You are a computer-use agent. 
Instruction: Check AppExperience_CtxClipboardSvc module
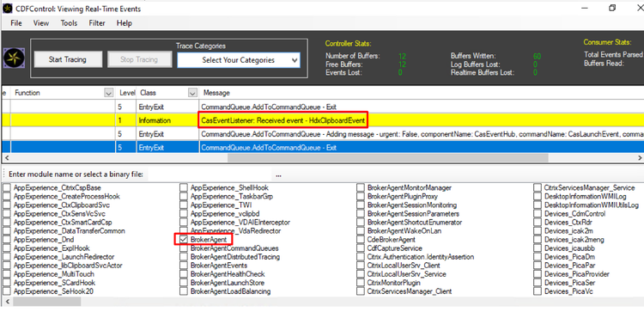coord(7,205)
